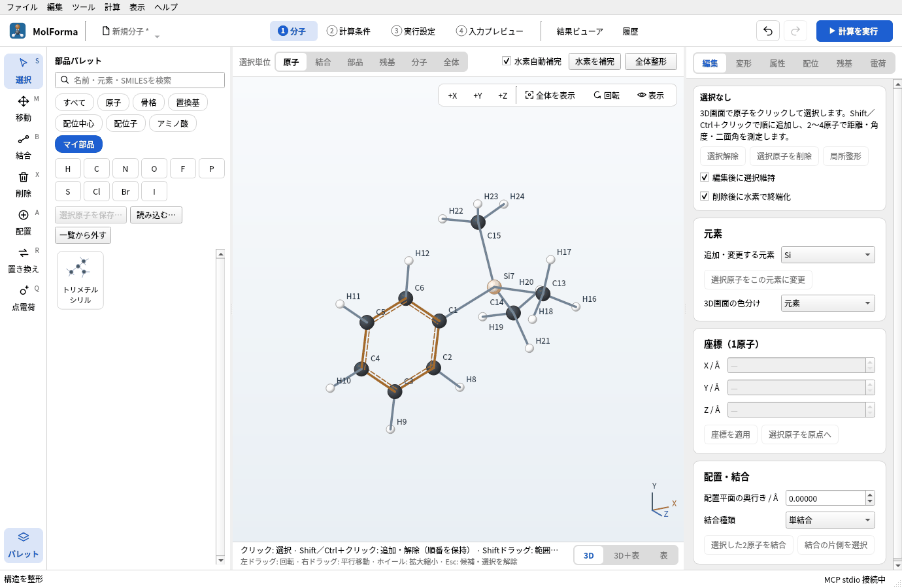The width and height of the screenshot is (902, 588).
Task: Choose the 点電荷 (point charge) tool
Action: coord(24,298)
